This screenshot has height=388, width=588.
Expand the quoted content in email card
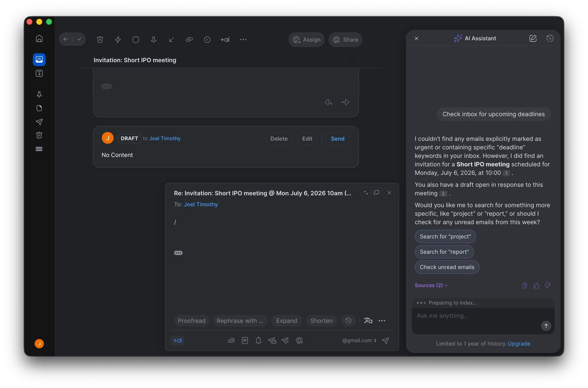click(107, 87)
